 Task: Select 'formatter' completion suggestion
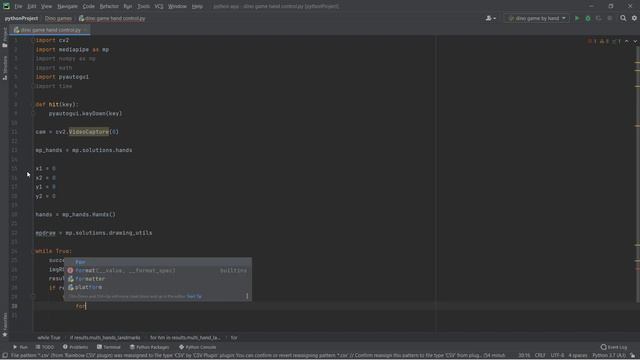(x=158, y=279)
